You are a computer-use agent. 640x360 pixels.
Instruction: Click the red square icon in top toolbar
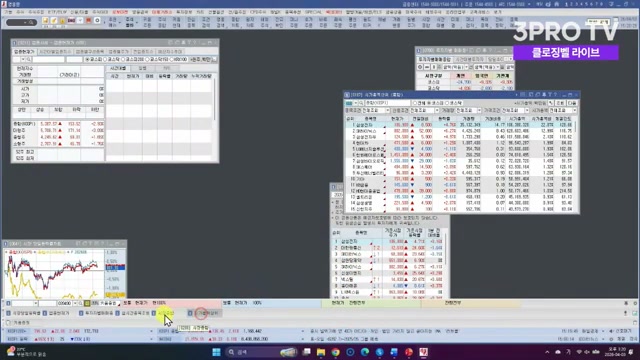click(88, 20)
